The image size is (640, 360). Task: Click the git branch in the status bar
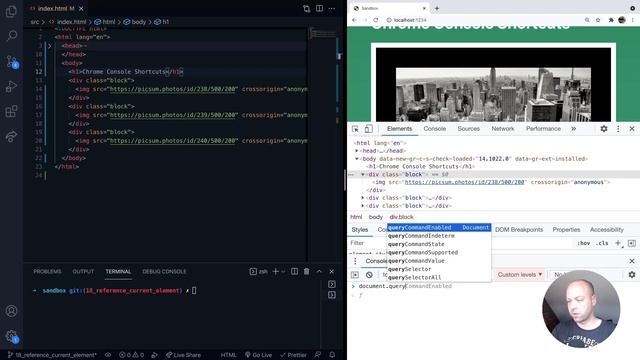click(x=52, y=355)
